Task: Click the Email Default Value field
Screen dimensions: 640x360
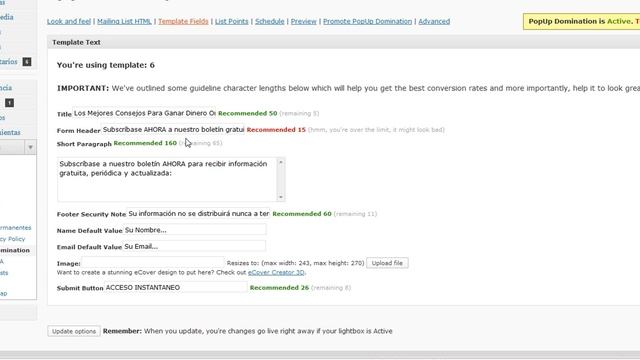Action: [x=194, y=247]
